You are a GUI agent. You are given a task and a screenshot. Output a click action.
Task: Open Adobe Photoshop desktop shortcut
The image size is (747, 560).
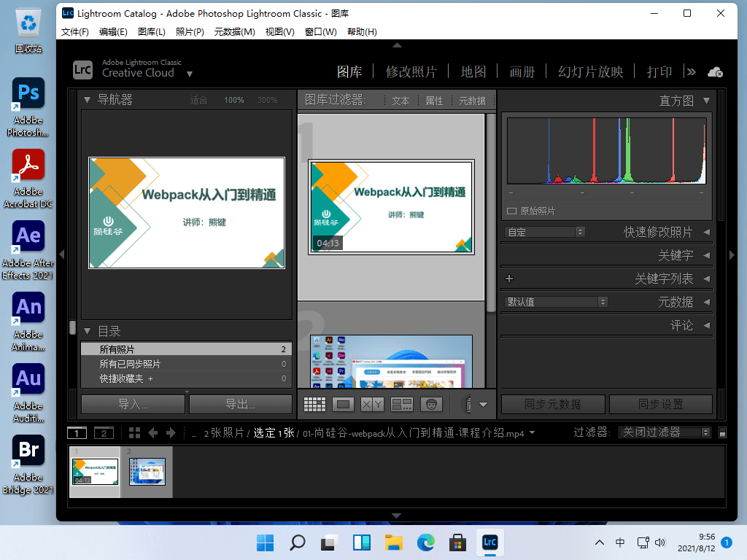tap(28, 106)
